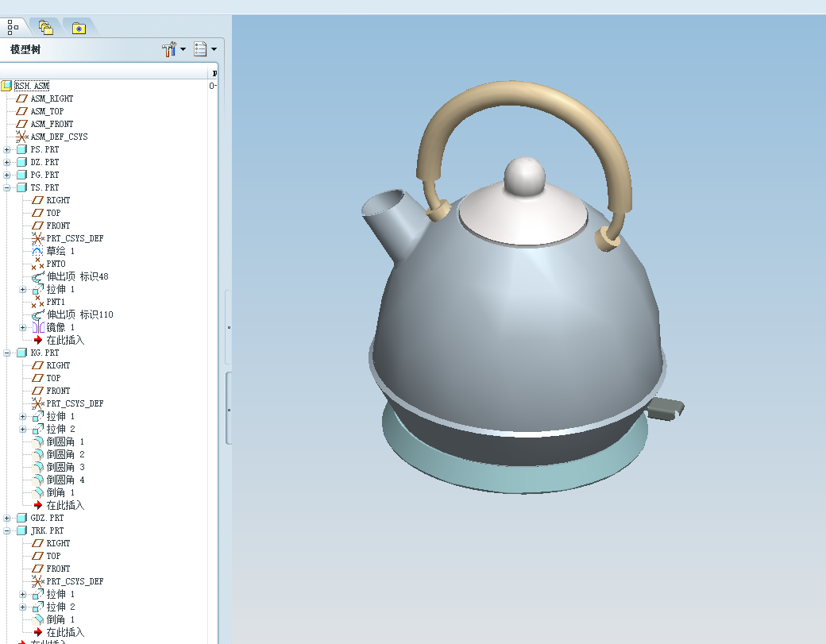Select the ASM_DEF_CSYS coordinate system icon
This screenshot has width=826, height=644.
pos(21,137)
